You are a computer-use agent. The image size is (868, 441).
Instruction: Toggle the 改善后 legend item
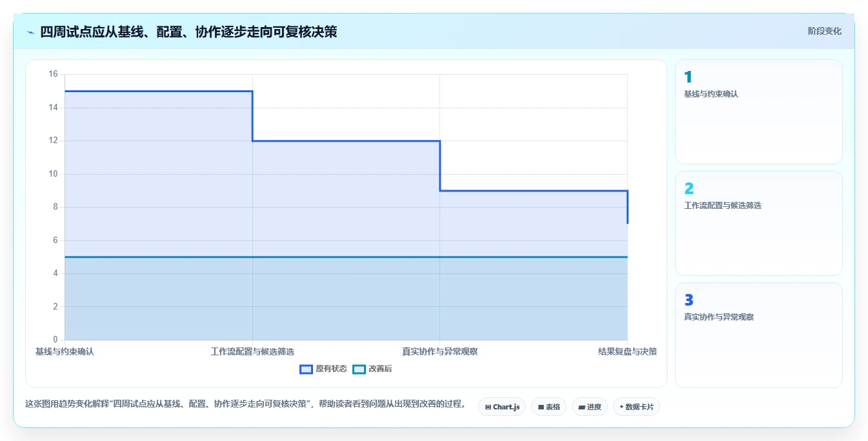click(372, 369)
